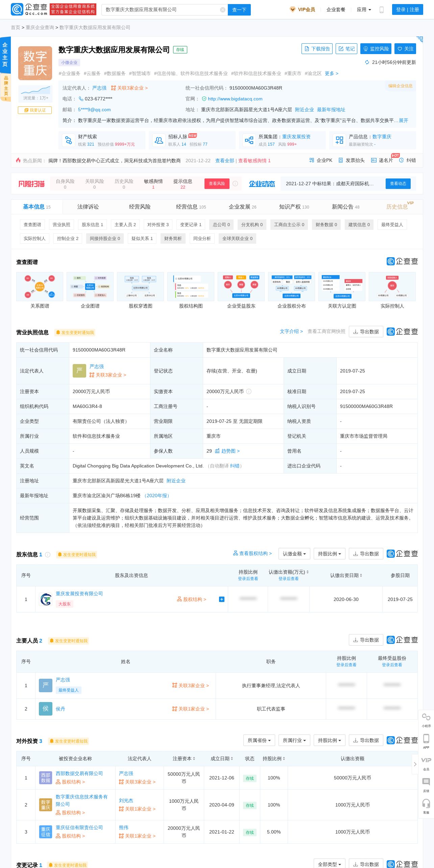Click info icon beside 实缴资本 value
Screen dimensions: 434x868
(x=249, y=391)
